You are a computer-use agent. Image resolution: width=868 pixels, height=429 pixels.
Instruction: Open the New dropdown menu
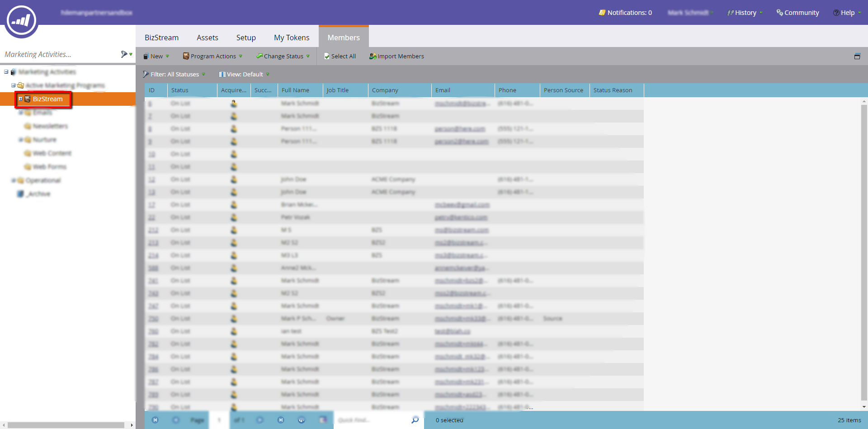click(156, 56)
